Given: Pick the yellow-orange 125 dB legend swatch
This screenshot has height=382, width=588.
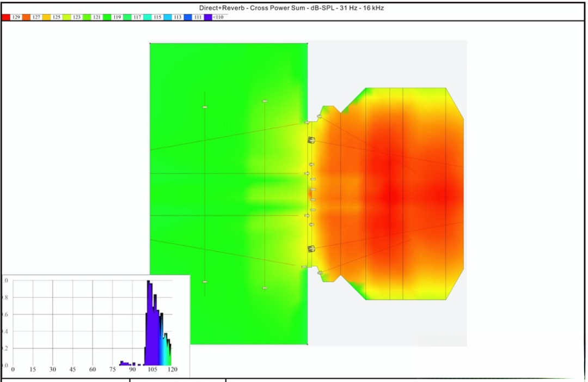Looking at the screenshot, I should click(x=47, y=17).
